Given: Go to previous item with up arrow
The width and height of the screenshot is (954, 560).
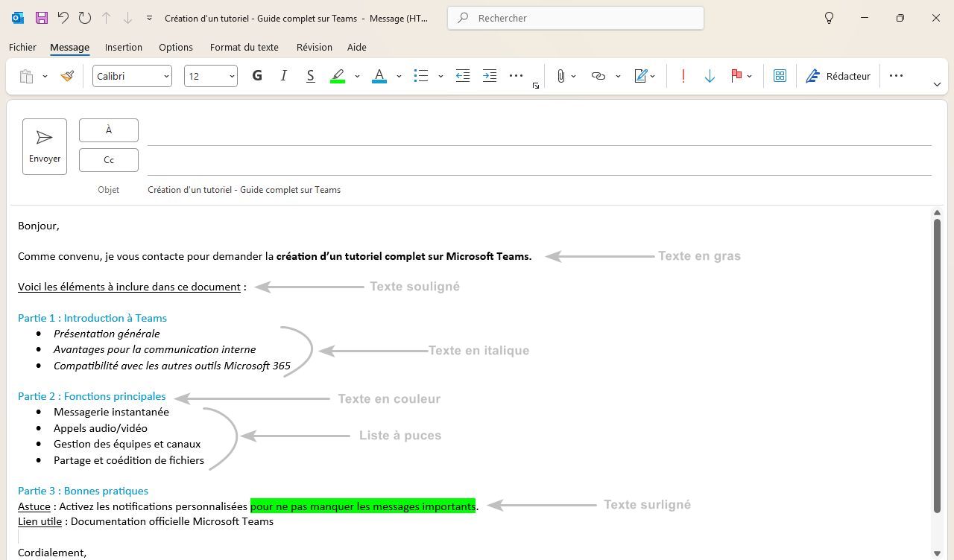Looking at the screenshot, I should [107, 18].
